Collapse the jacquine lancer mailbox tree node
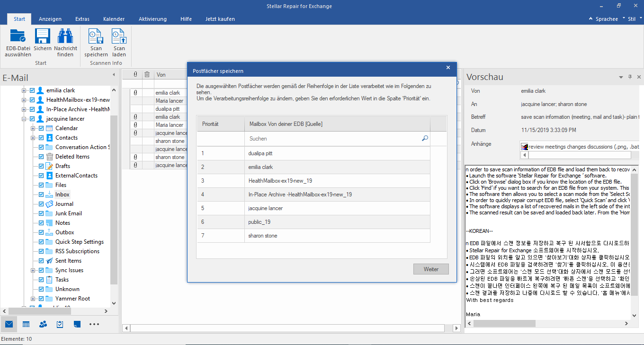The image size is (644, 345). [24, 119]
